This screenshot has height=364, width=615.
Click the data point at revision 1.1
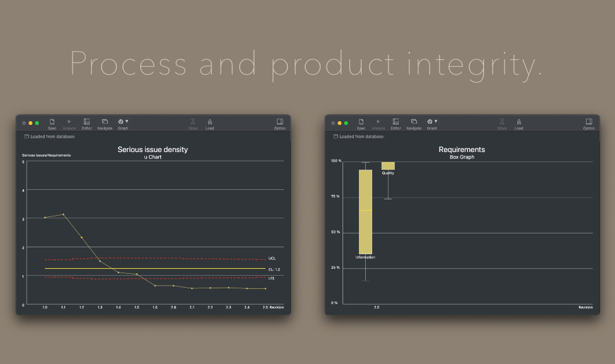pyautogui.click(x=63, y=214)
